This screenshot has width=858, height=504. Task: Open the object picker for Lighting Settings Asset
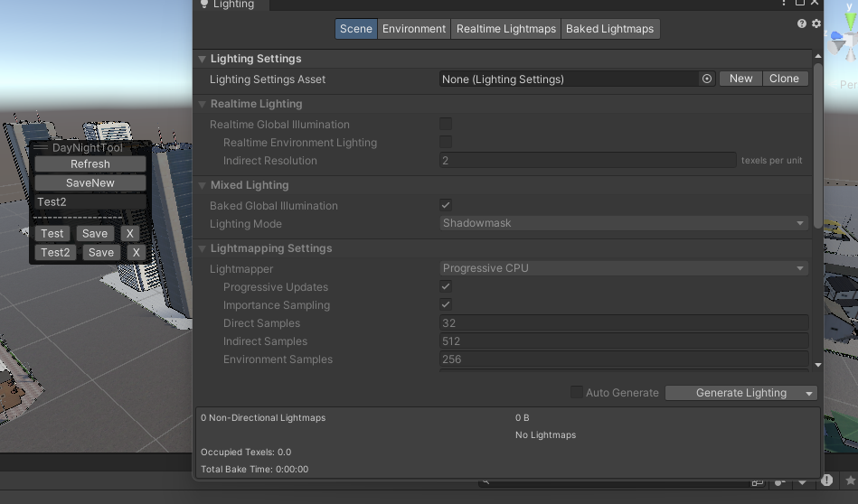(x=707, y=79)
